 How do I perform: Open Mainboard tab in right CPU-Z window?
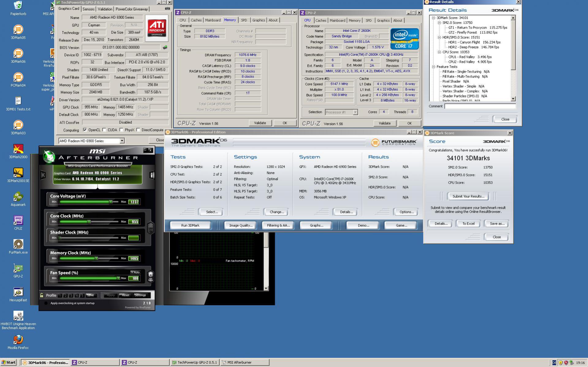pos(337,21)
